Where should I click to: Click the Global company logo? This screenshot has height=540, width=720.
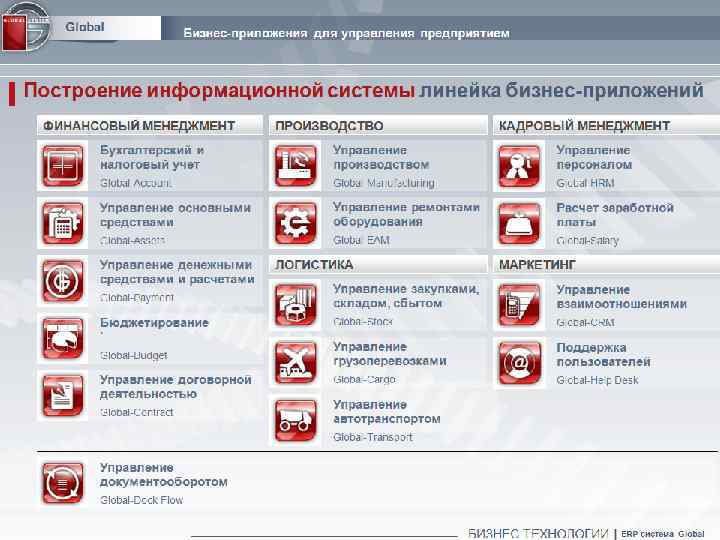[x=26, y=28]
